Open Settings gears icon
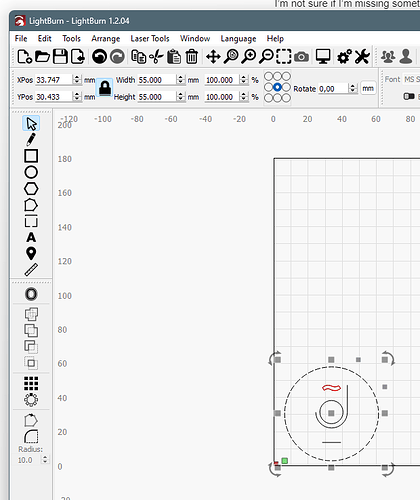 (344, 56)
